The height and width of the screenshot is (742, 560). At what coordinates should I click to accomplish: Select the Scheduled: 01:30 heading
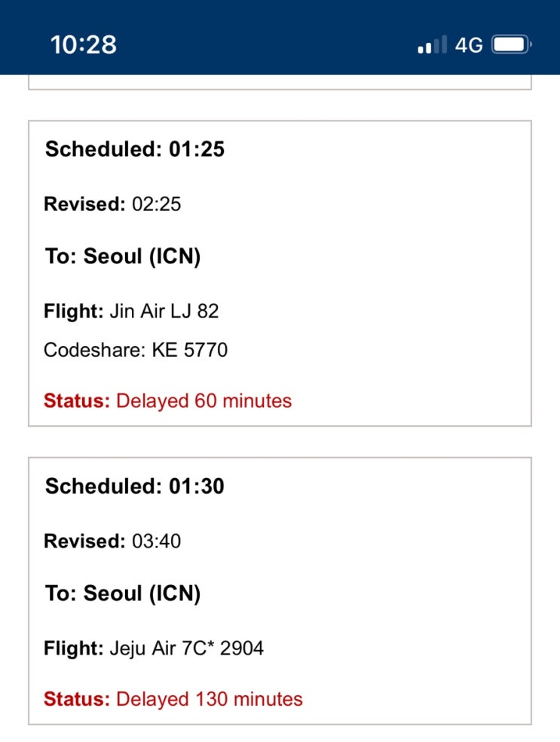coord(135,486)
